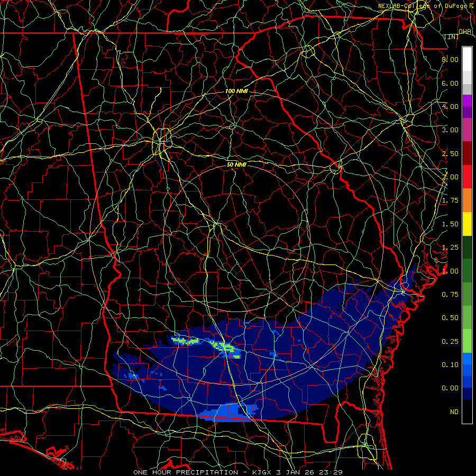Screen dimensions: 476x476
Task: Click the 'ONE HOUR PRECIPITATION' title text
Action: click(186, 472)
